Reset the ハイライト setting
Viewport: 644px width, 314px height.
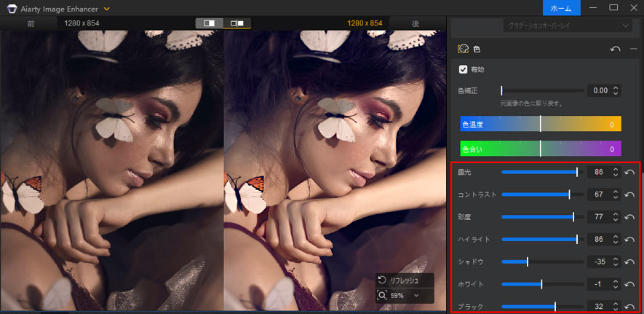(x=629, y=239)
